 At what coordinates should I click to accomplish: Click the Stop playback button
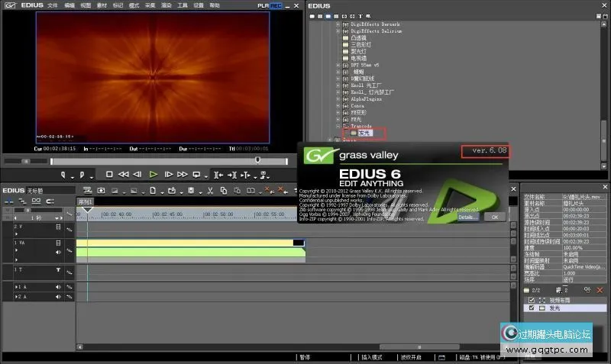(109, 174)
